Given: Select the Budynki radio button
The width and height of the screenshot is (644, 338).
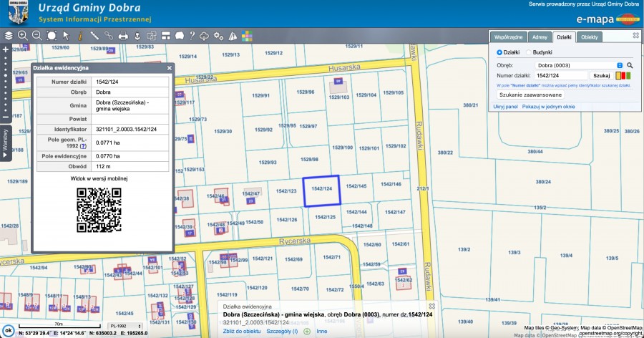Looking at the screenshot, I should tap(529, 52).
